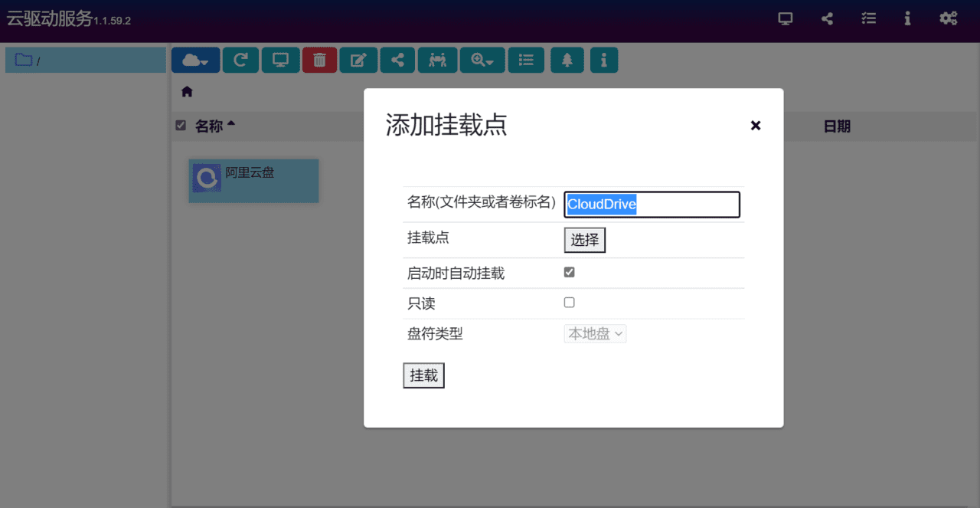Click the share icon in the top header

tap(827, 19)
